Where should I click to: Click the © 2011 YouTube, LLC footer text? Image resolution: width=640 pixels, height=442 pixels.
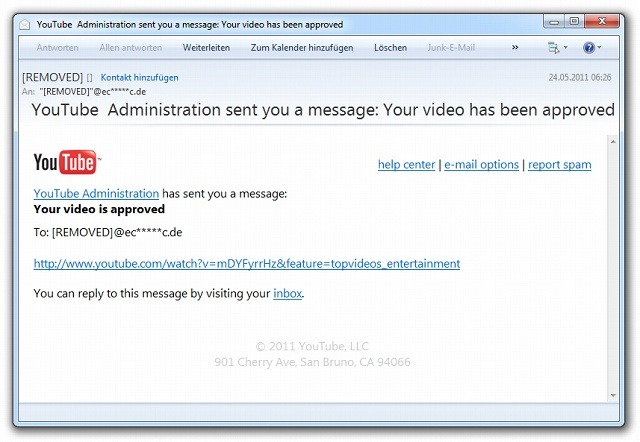click(312, 346)
